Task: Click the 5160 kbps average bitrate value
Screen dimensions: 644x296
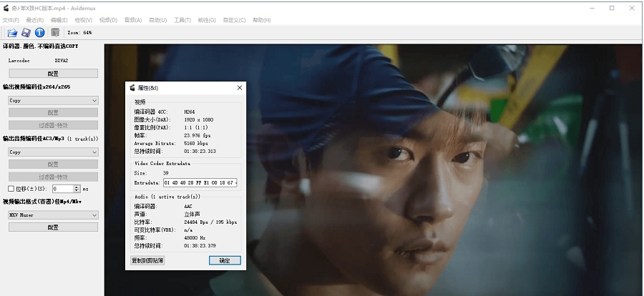Action: pos(196,143)
